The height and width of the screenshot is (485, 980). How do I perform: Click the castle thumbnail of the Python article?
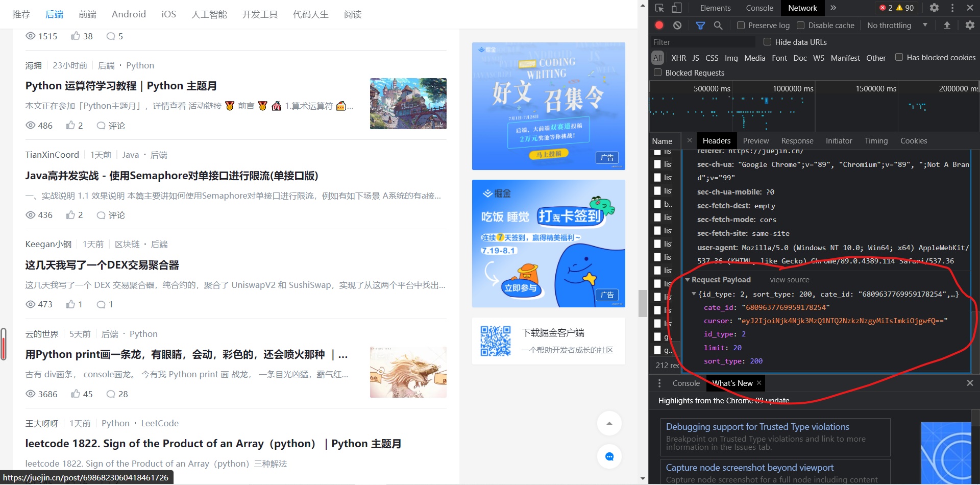pyautogui.click(x=408, y=104)
